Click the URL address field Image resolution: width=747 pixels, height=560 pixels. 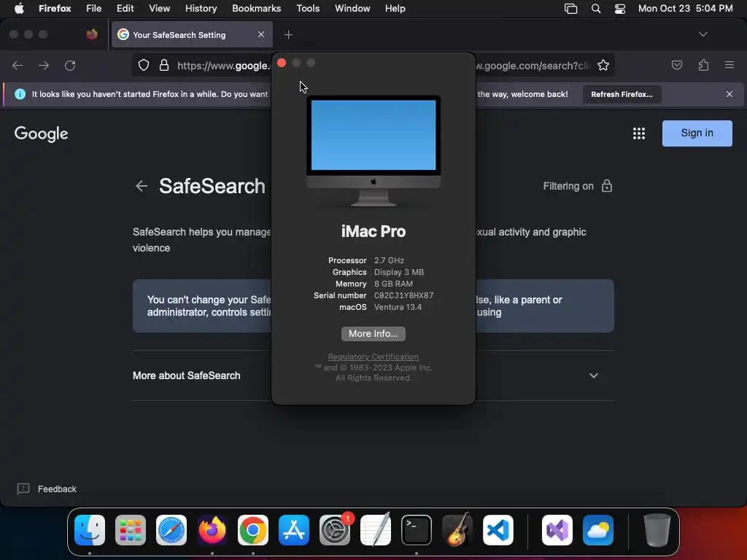373,65
